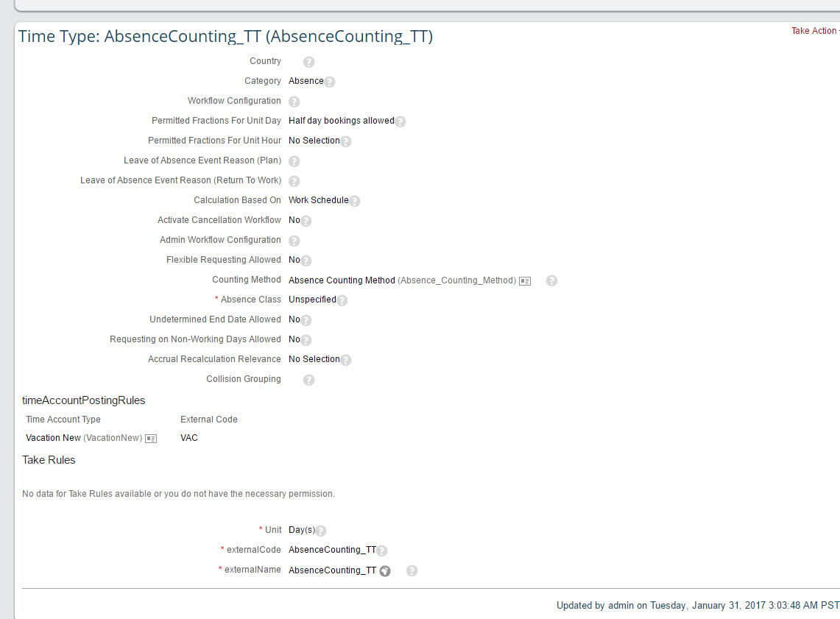Select the Time Type AbsenceCounting_TT heading

[225, 36]
